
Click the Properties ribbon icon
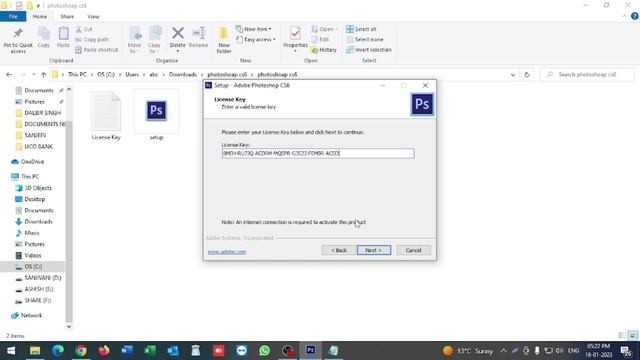point(295,39)
